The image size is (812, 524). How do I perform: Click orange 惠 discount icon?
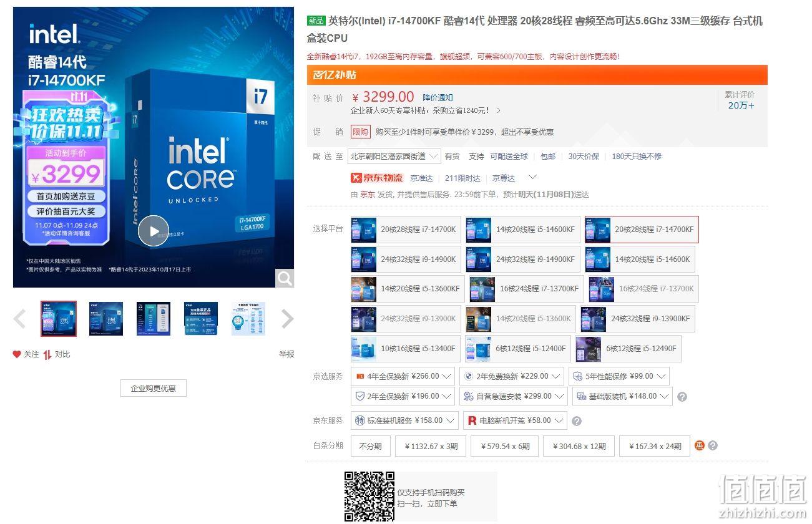pyautogui.click(x=699, y=445)
